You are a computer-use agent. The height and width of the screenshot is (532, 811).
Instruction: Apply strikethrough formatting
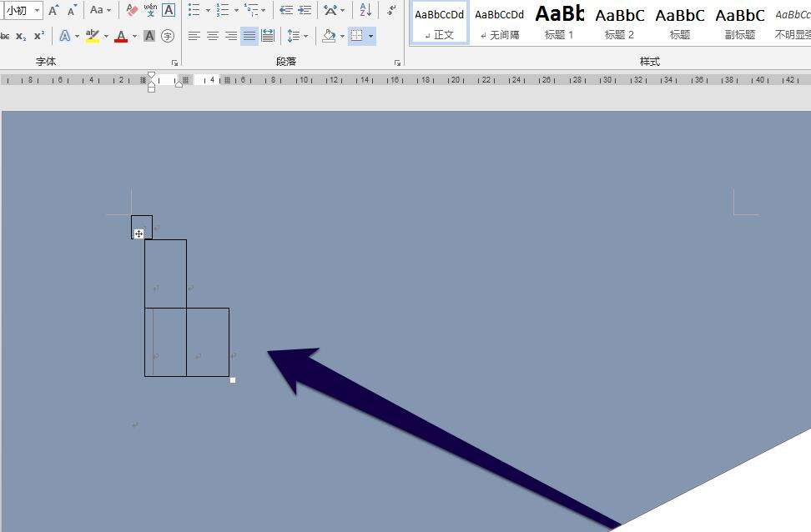(x=5, y=36)
